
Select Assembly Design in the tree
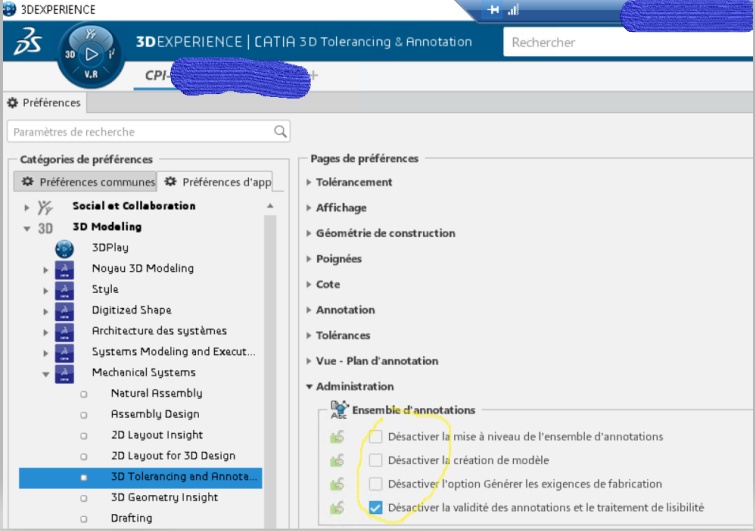(155, 414)
